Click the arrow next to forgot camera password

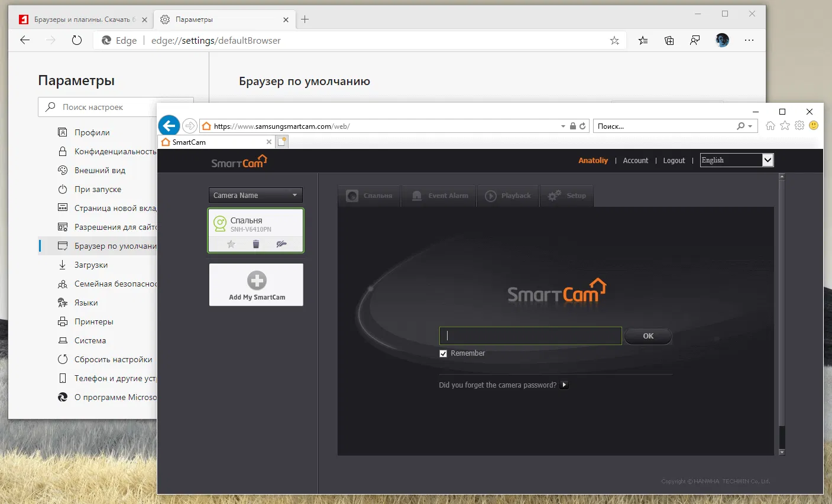coord(564,385)
